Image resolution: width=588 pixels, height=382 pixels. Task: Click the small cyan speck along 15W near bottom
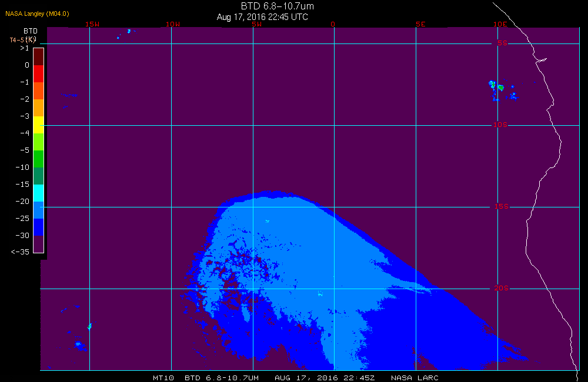89,327
